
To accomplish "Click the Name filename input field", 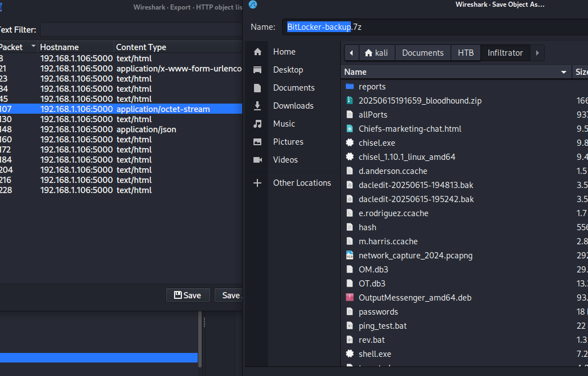I will click(x=435, y=27).
